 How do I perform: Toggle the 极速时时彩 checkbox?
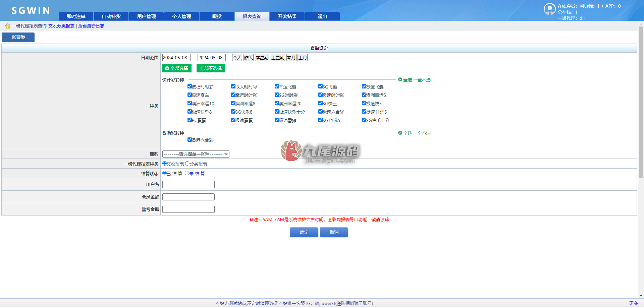click(x=320, y=95)
